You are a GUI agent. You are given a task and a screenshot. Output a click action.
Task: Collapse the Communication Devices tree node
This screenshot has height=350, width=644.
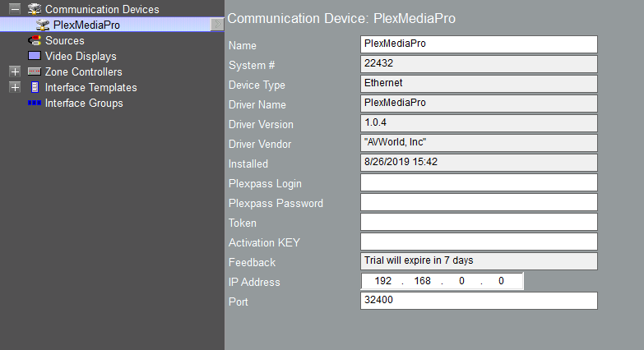click(x=15, y=9)
